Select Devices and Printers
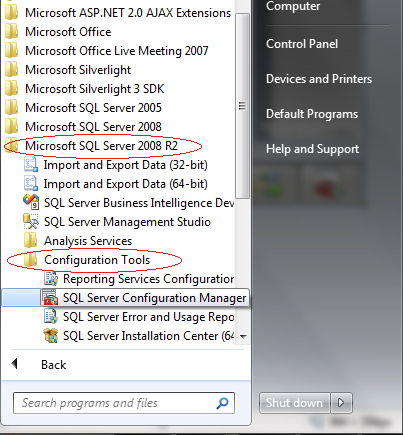This screenshot has height=435, width=403. (x=319, y=79)
